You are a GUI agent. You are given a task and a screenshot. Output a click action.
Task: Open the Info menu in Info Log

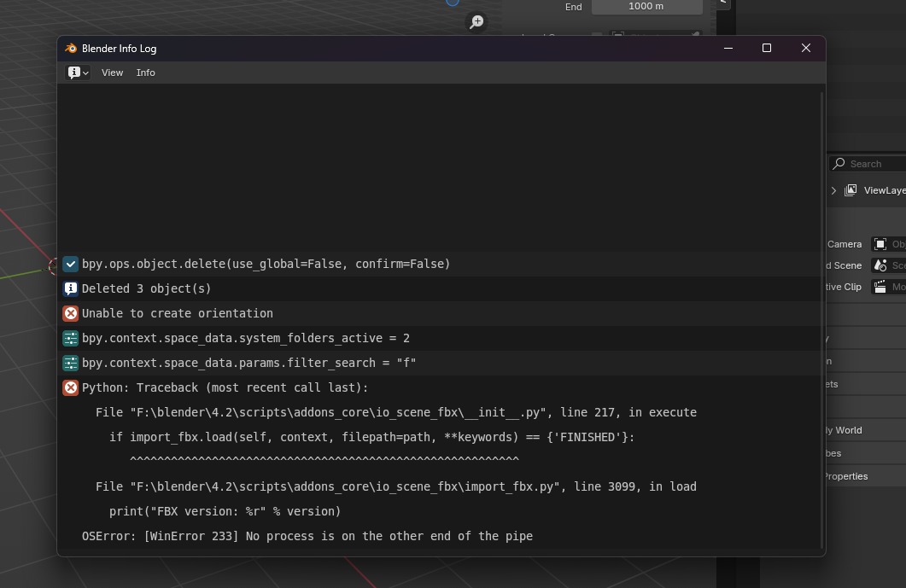pyautogui.click(x=146, y=73)
